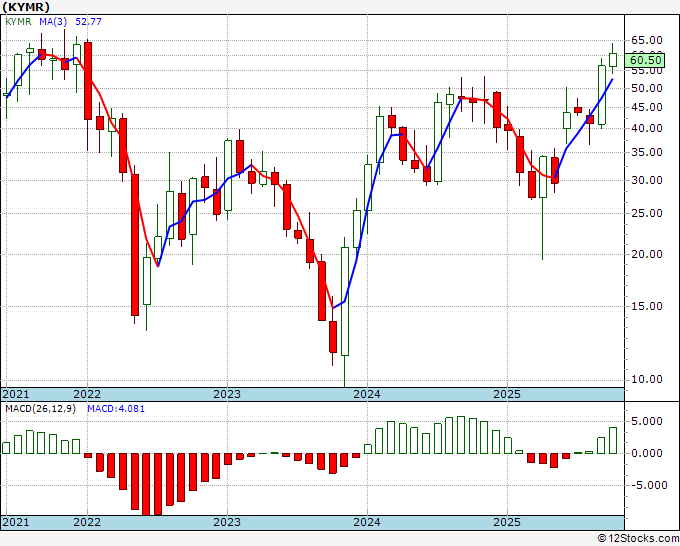Click the 10.00 price axis label
The width and height of the screenshot is (680, 546).
click(x=646, y=379)
